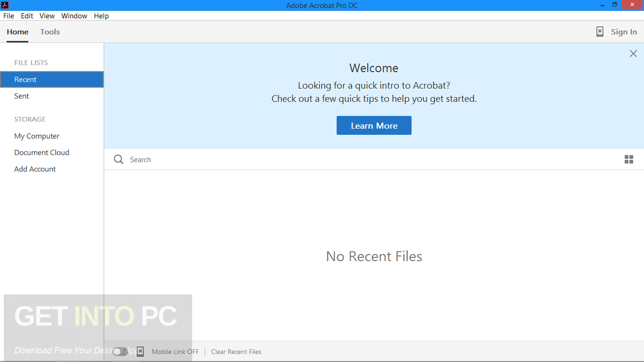Screen dimensions: 644x362
Task: Click the Learn More button
Action: (x=374, y=125)
